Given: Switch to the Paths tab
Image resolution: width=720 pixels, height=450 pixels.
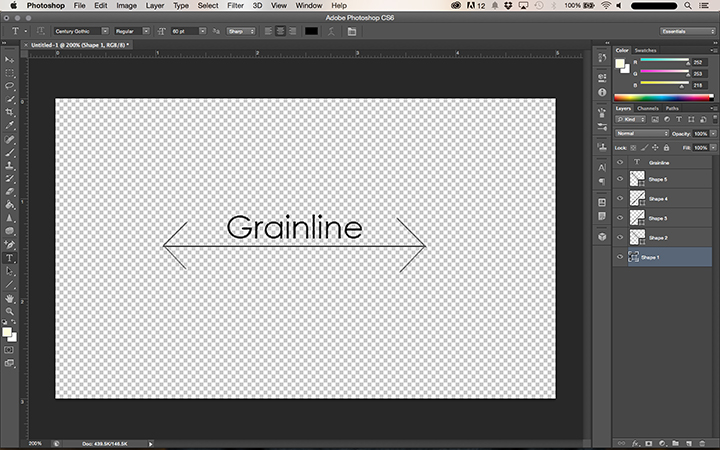Looking at the screenshot, I should [672, 108].
